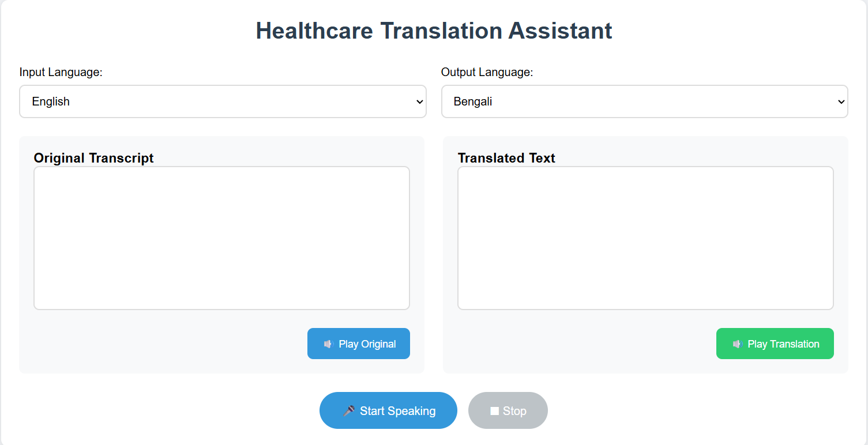Open the Output Language dropdown showing Bengali
Screen dimensions: 868x445
tap(644, 101)
